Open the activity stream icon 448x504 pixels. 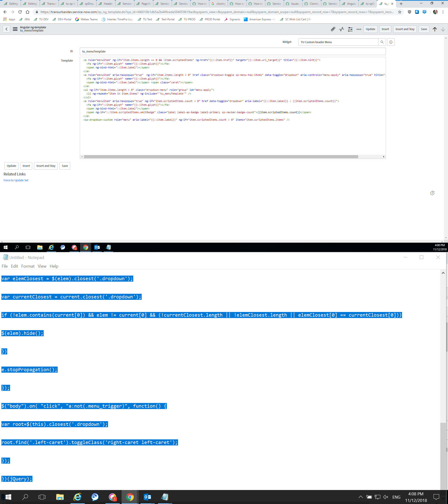pos(342,29)
